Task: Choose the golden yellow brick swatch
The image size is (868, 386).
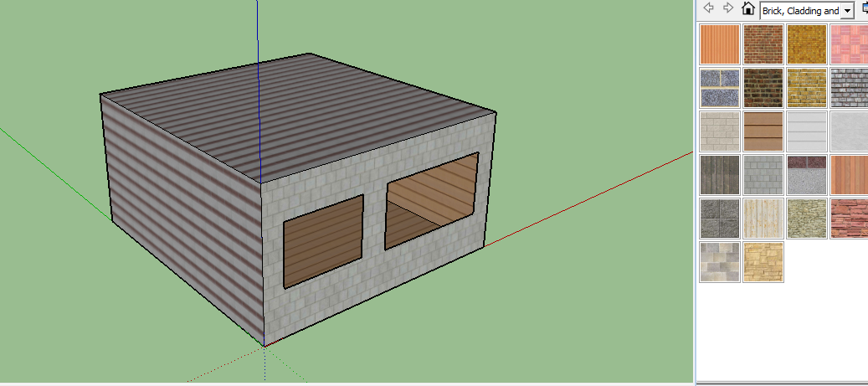Action: pos(807,44)
